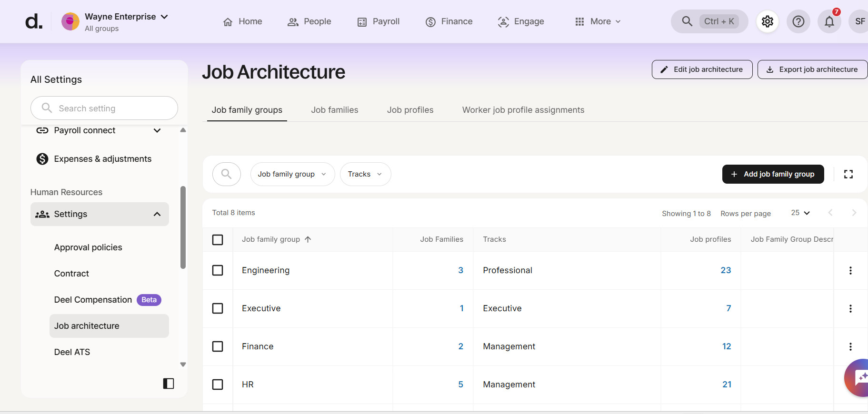Click the table search magnifier icon
Image resolution: width=868 pixels, height=414 pixels.
click(227, 174)
